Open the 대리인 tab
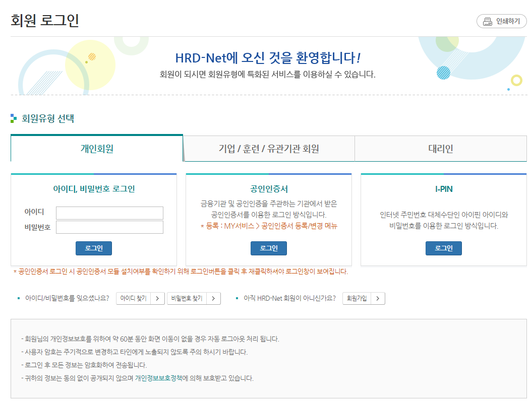Image resolution: width=532 pixels, height=408 pixels. point(441,149)
